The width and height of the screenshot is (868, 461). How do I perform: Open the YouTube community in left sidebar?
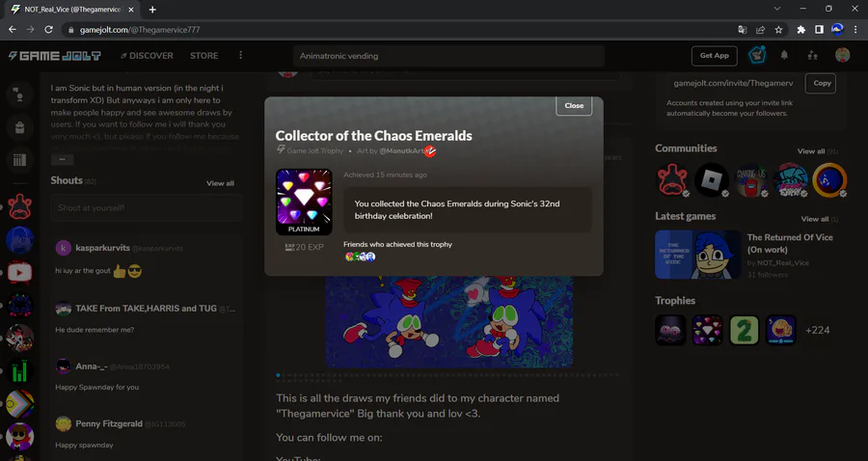tap(20, 272)
